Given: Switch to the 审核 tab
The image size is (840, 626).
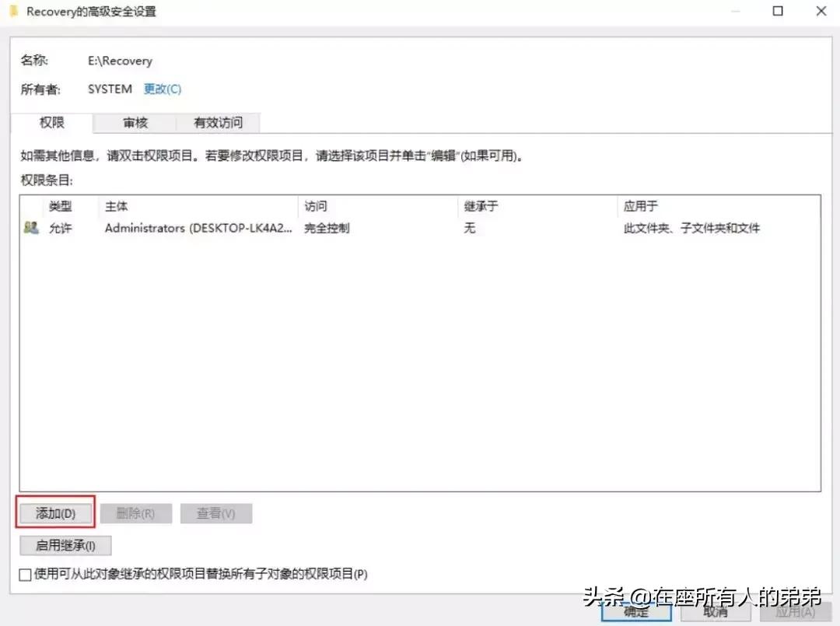Looking at the screenshot, I should point(135,122).
